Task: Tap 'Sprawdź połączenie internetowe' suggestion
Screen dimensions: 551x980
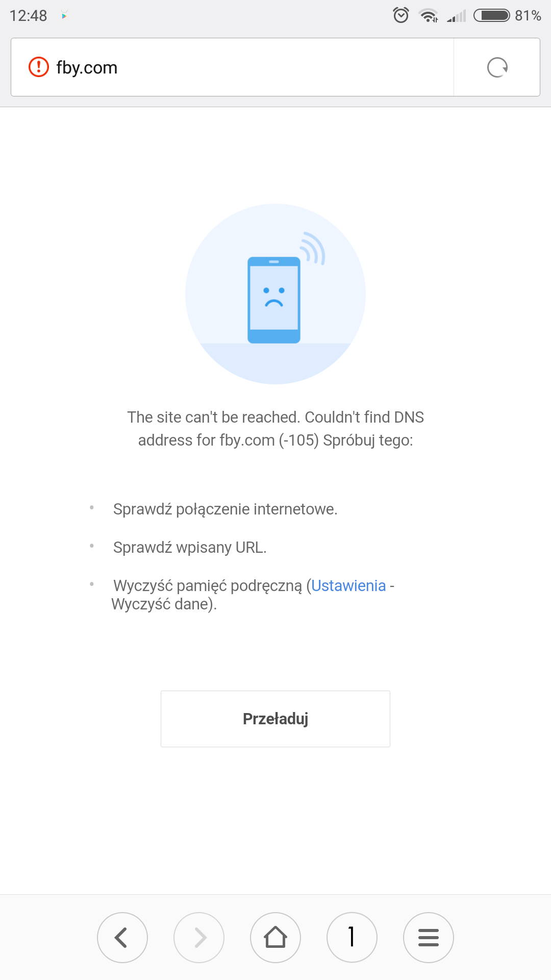Action: 225,509
